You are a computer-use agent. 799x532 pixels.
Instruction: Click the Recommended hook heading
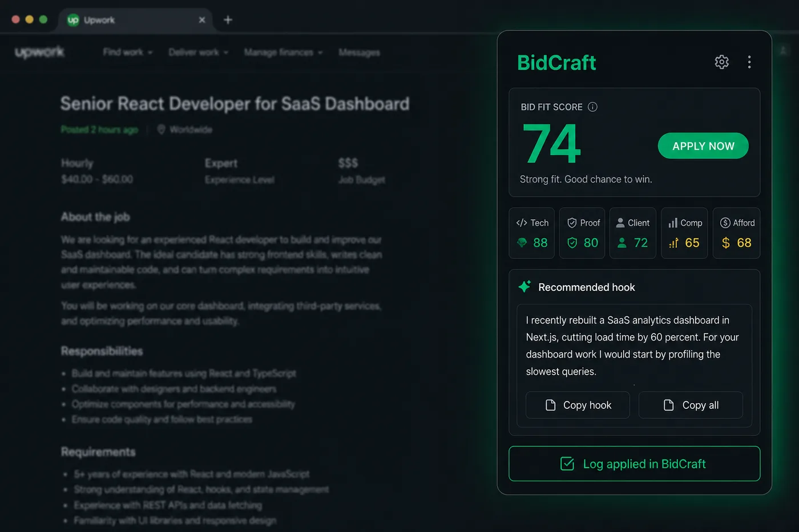[587, 287]
